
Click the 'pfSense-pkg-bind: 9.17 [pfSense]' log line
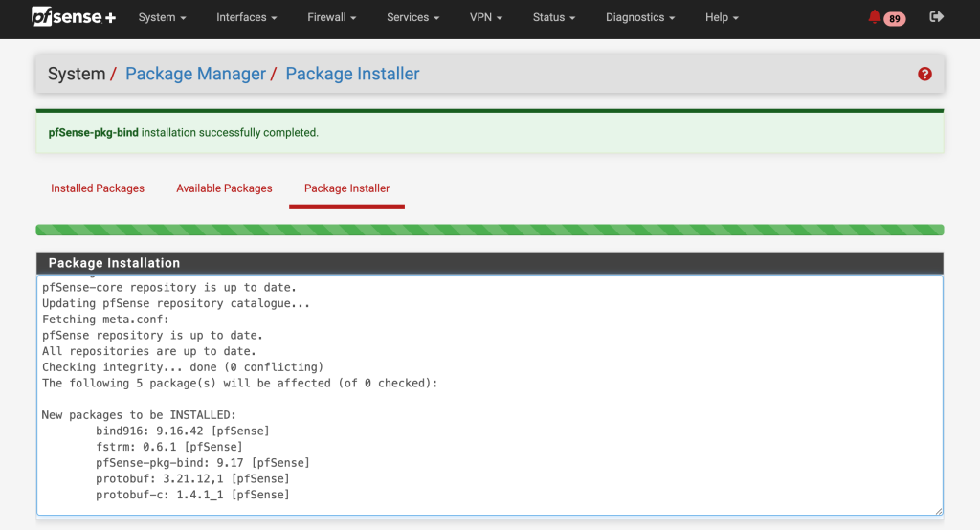point(203,462)
